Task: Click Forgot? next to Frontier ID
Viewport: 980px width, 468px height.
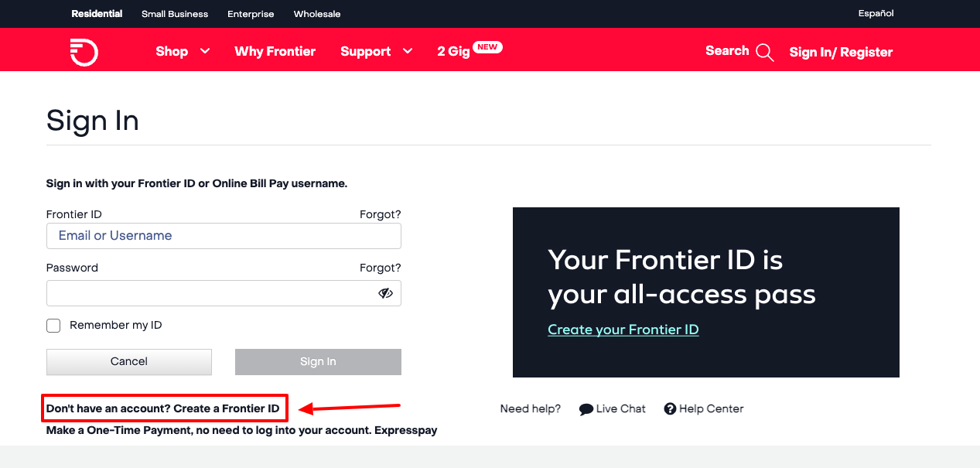Action: tap(380, 214)
